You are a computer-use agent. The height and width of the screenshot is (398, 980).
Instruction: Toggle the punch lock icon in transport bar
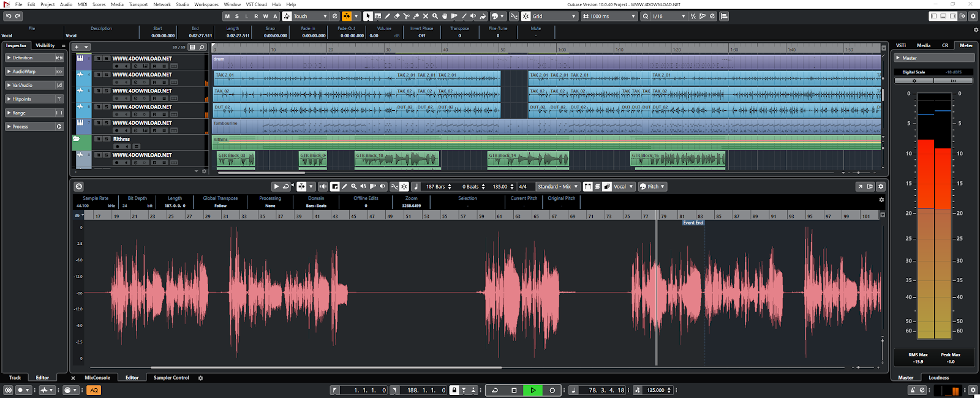(x=454, y=390)
